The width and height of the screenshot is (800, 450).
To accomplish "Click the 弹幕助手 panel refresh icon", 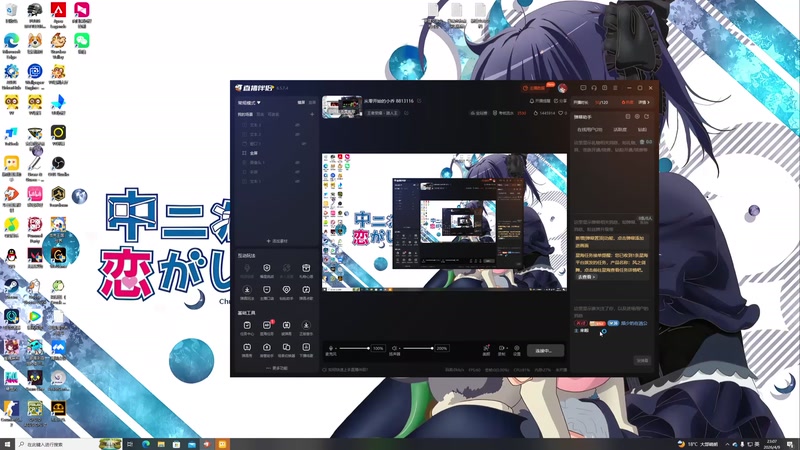I will click(x=646, y=117).
